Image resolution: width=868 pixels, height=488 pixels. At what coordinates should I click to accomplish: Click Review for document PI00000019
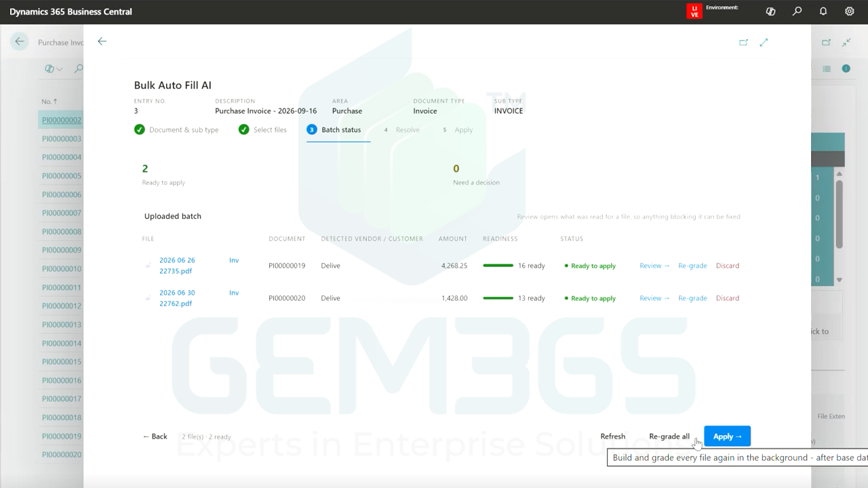coord(654,266)
